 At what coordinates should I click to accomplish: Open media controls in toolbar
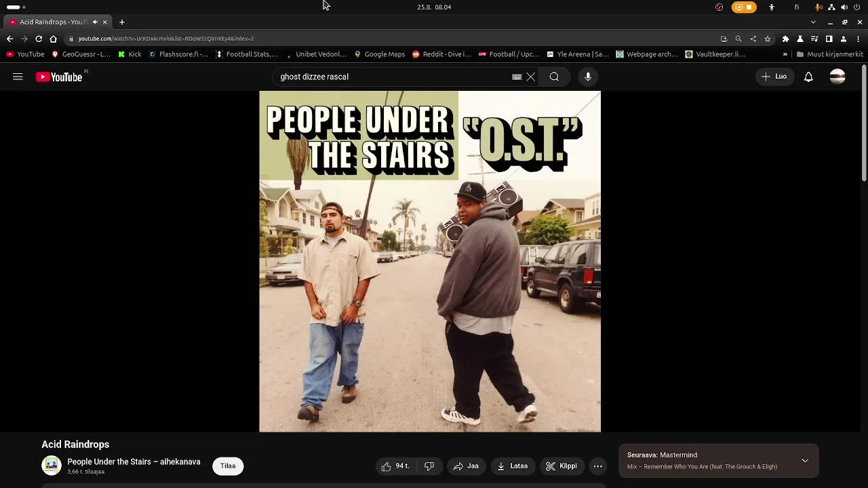814,39
